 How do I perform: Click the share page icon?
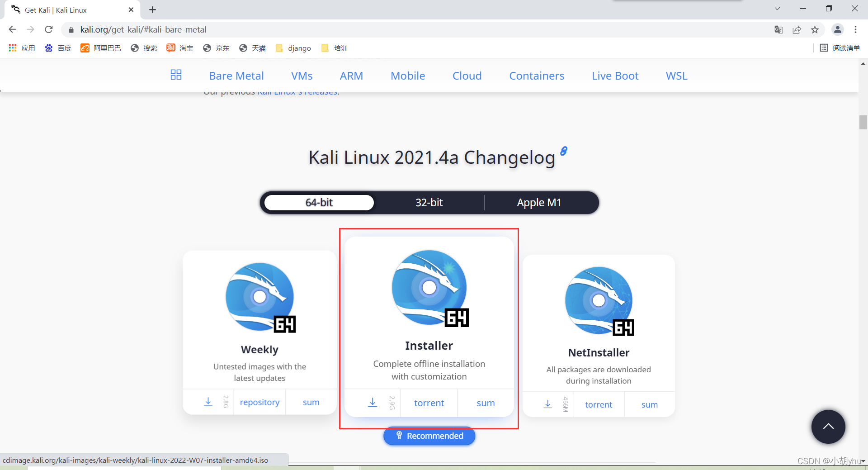click(x=797, y=30)
